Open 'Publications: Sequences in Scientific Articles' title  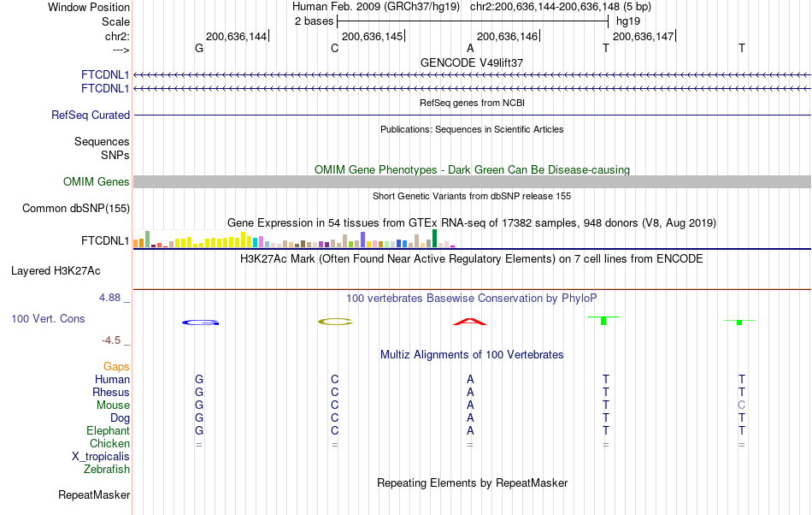click(472, 129)
